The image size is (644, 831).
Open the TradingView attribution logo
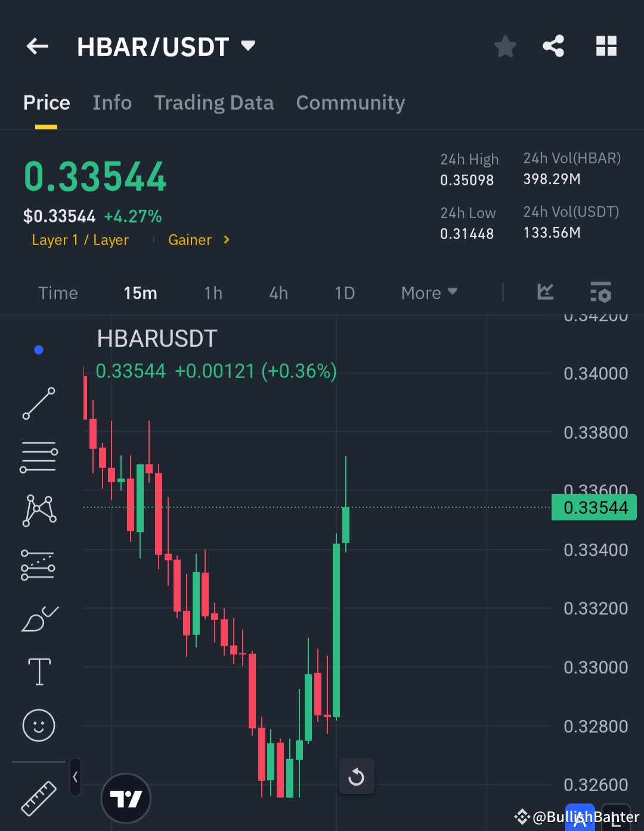pyautogui.click(x=126, y=798)
